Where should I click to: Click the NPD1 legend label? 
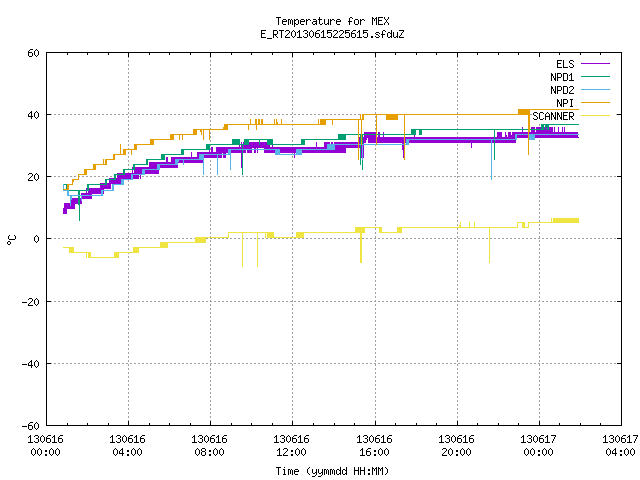point(562,77)
